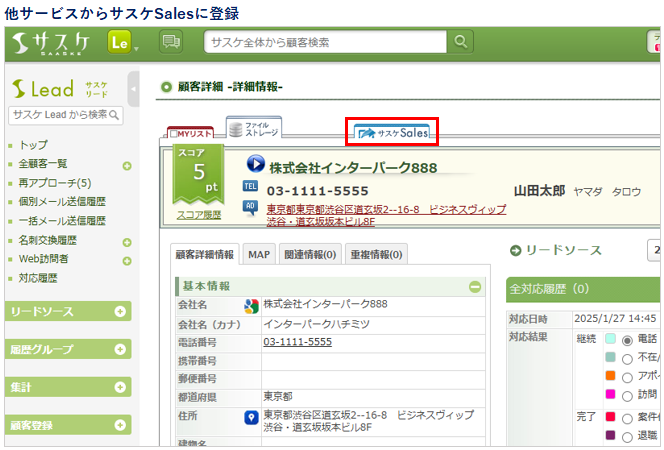Screen dimensions: 664x450
Task: Switch to the 関連情報(0) tab
Action: 310,254
